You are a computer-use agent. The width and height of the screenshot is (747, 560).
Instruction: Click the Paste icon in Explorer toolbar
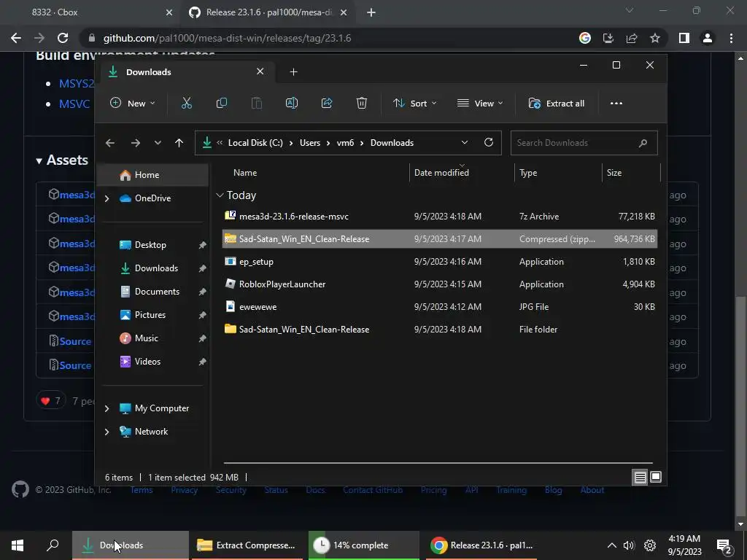point(256,104)
